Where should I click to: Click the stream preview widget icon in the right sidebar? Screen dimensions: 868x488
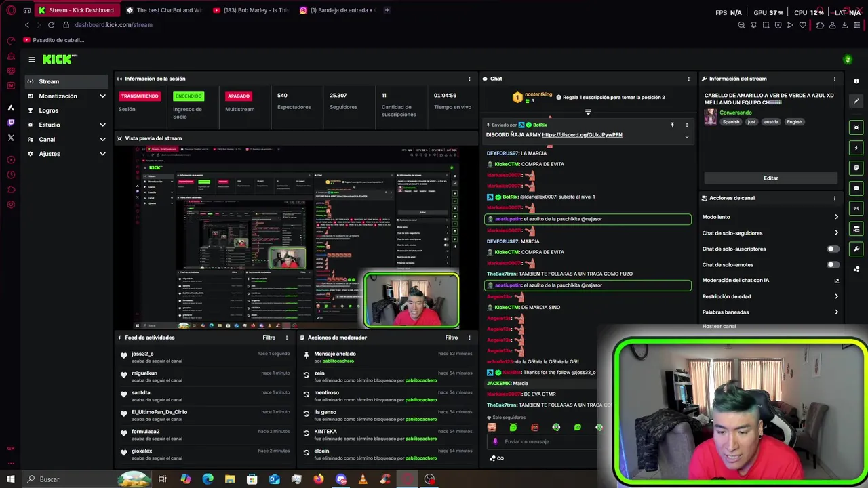[856, 127]
